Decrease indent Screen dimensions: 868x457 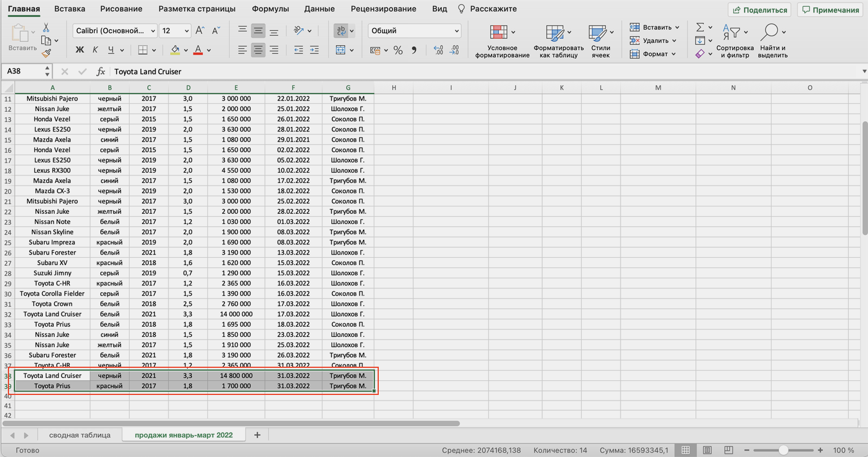[x=299, y=50]
